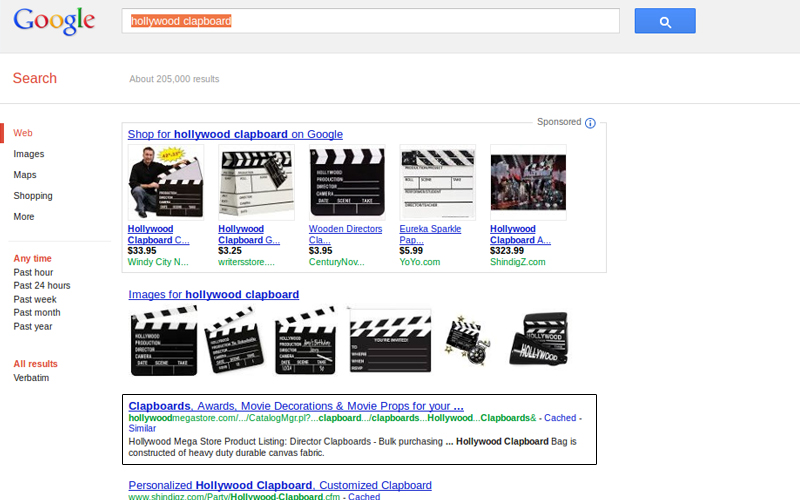The width and height of the screenshot is (800, 500).
Task: Open the $323.99 ShindigZ product image
Action: 528,182
